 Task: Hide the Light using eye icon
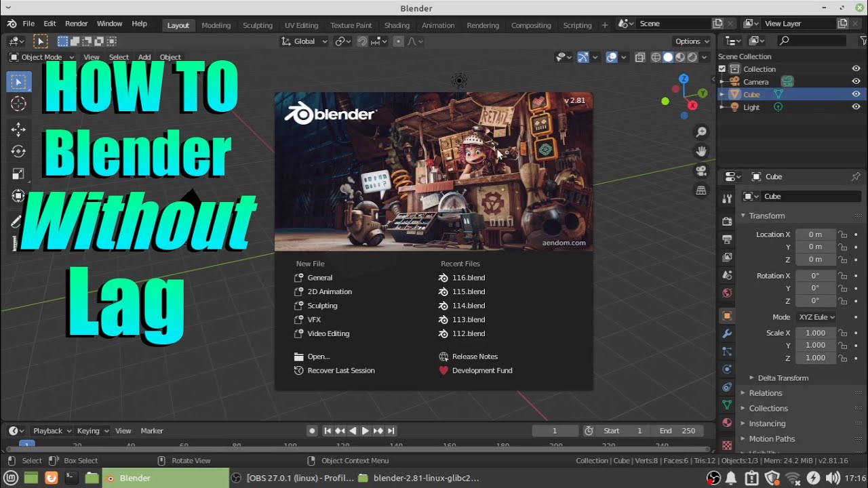tap(856, 107)
